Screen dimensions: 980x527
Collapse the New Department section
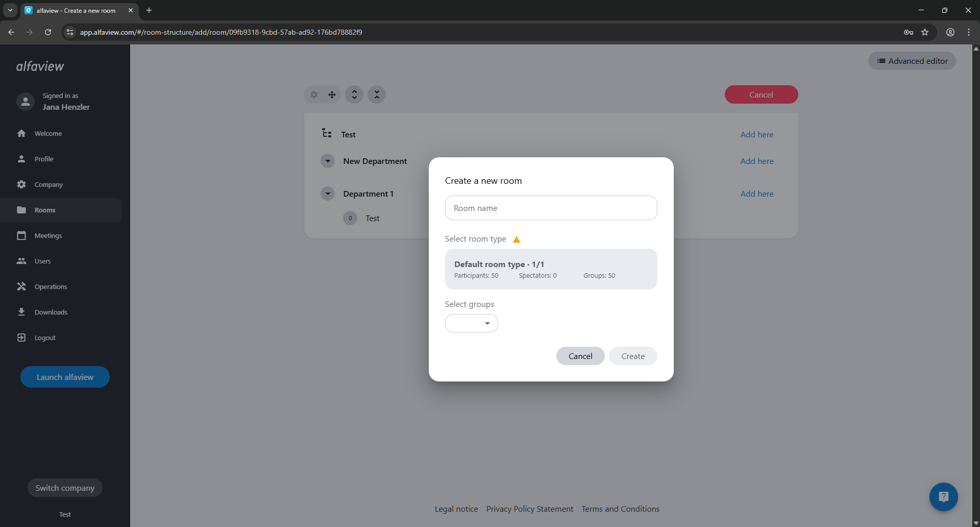pyautogui.click(x=328, y=161)
